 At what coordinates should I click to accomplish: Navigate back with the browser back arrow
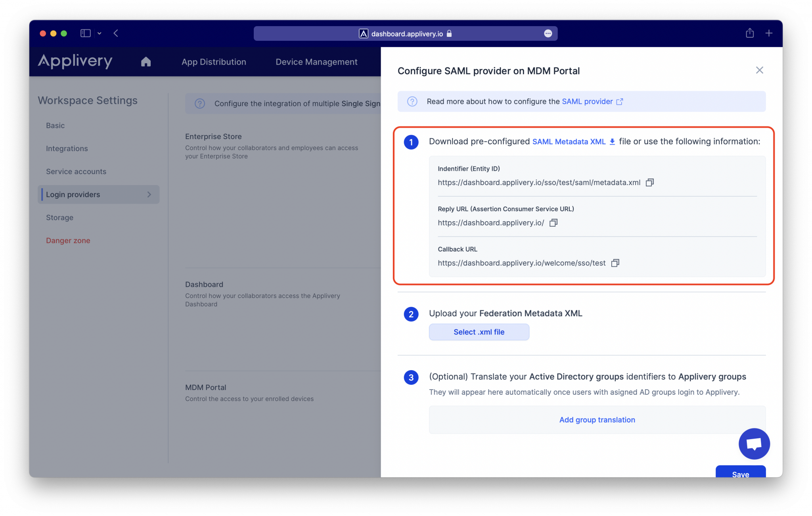[x=116, y=33]
